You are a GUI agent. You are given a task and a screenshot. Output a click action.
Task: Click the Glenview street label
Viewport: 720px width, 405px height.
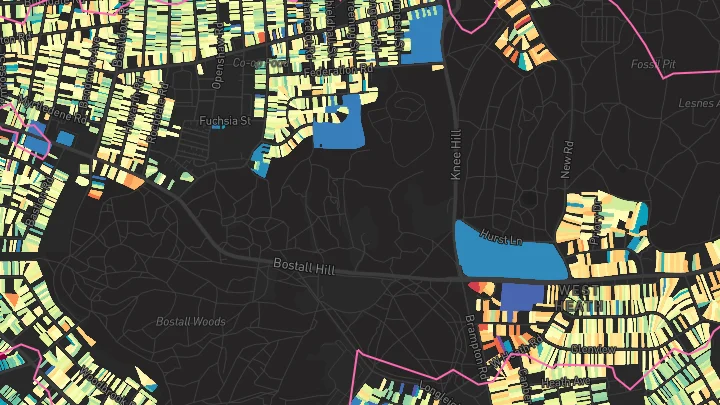(593, 349)
